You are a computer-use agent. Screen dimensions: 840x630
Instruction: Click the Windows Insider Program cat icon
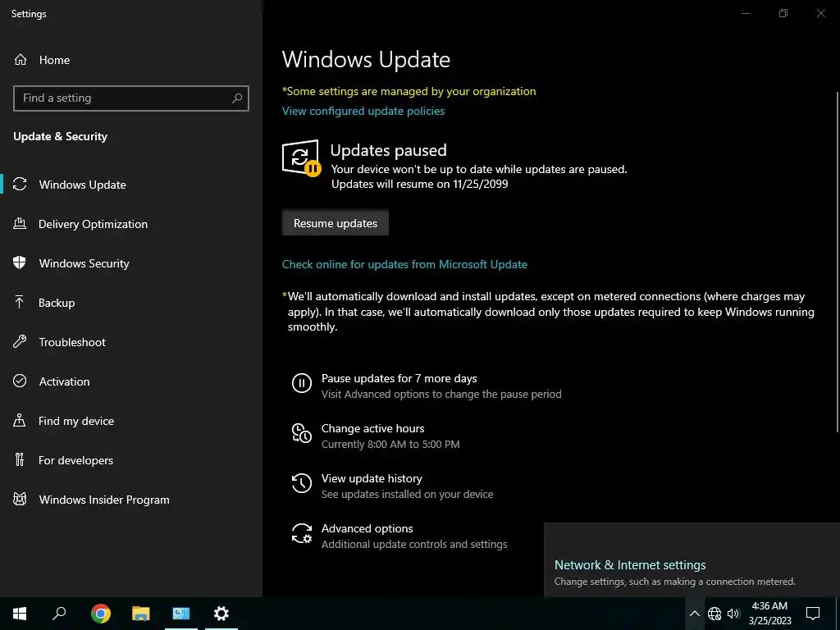coord(20,500)
